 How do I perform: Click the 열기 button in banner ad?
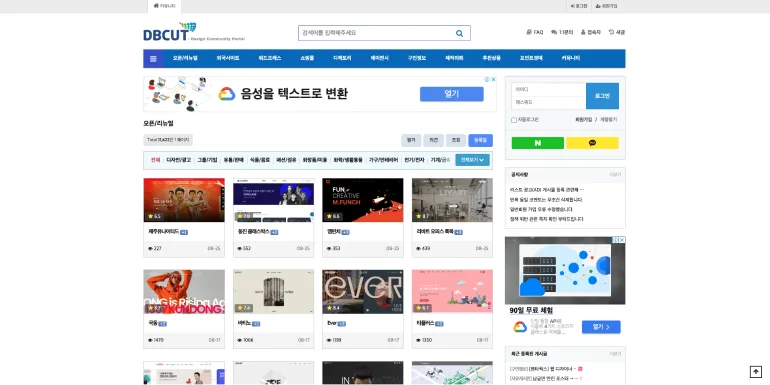[452, 94]
